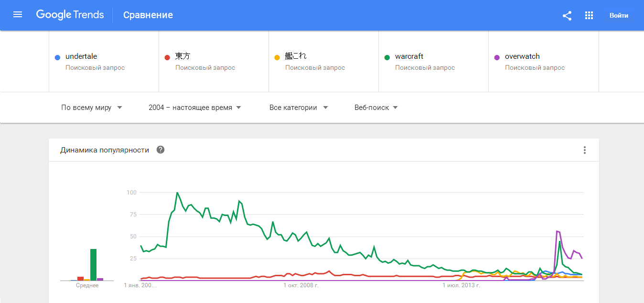Click the blue dot next to undertale
Image resolution: width=644 pixels, height=303 pixels.
(57, 57)
